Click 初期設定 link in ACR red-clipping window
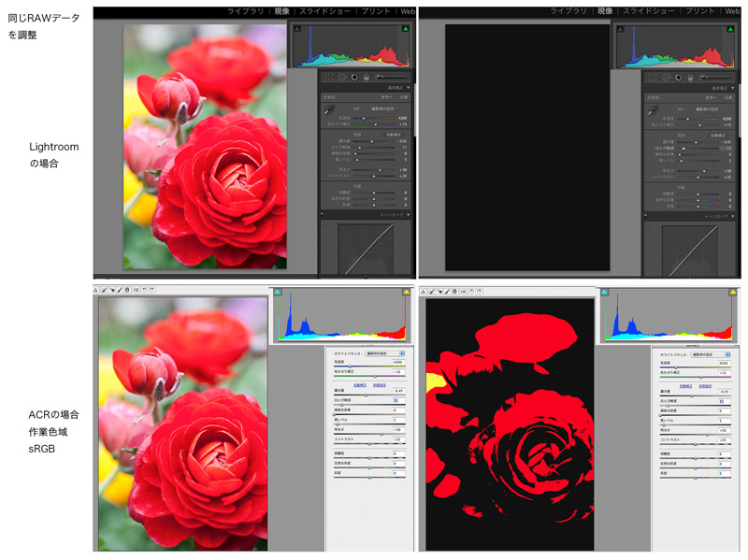This screenshot has height=560, width=748. coord(705,386)
